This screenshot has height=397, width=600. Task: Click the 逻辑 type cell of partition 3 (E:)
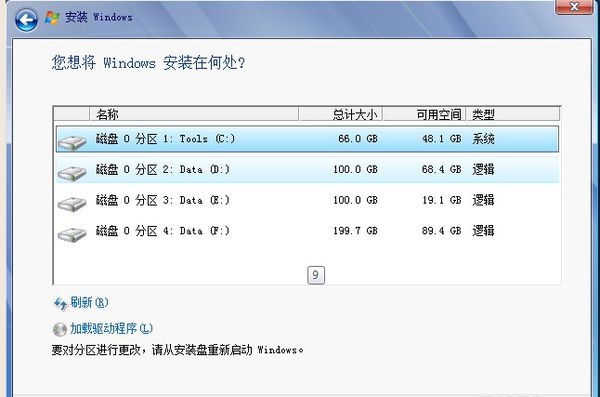pos(483,200)
